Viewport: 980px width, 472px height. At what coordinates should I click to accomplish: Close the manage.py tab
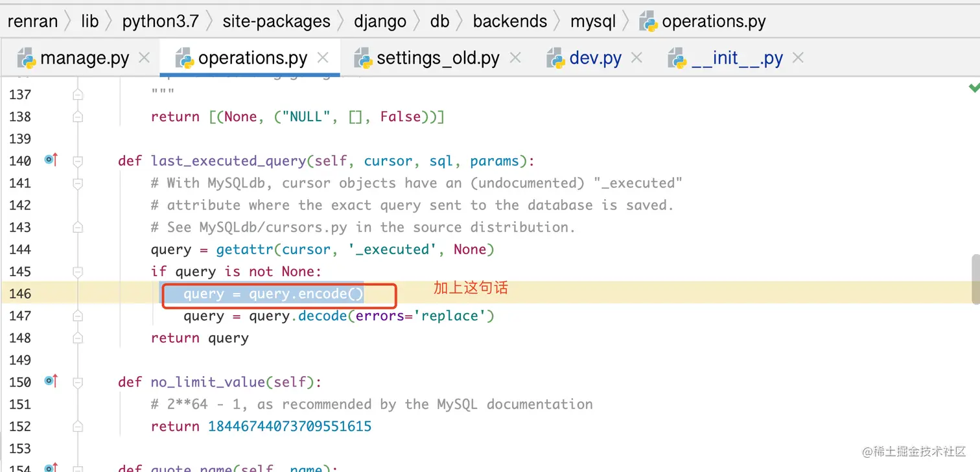(x=145, y=58)
